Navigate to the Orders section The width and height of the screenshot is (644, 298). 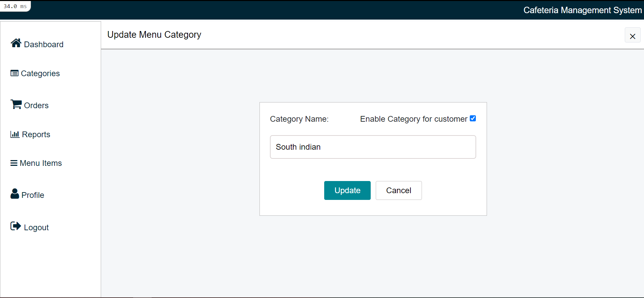point(36,105)
